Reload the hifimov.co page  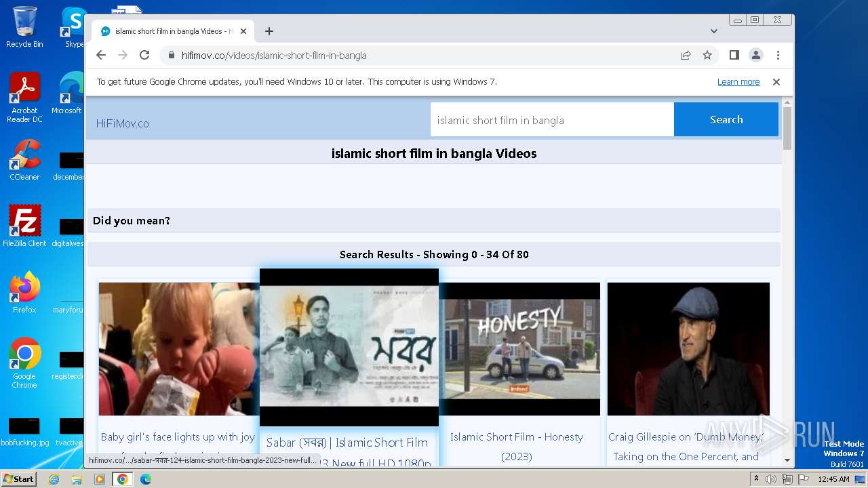tap(144, 55)
